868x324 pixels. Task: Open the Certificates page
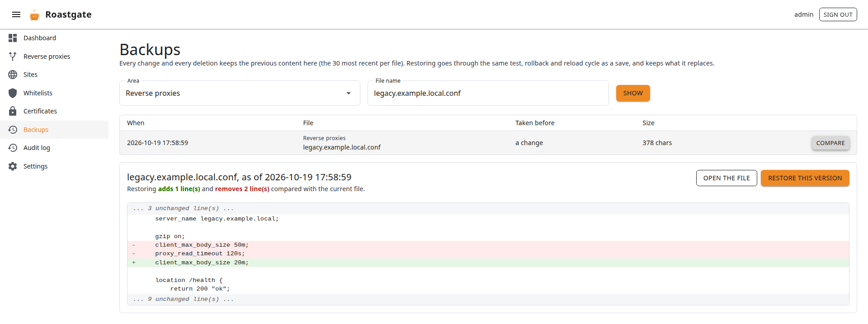[54, 111]
